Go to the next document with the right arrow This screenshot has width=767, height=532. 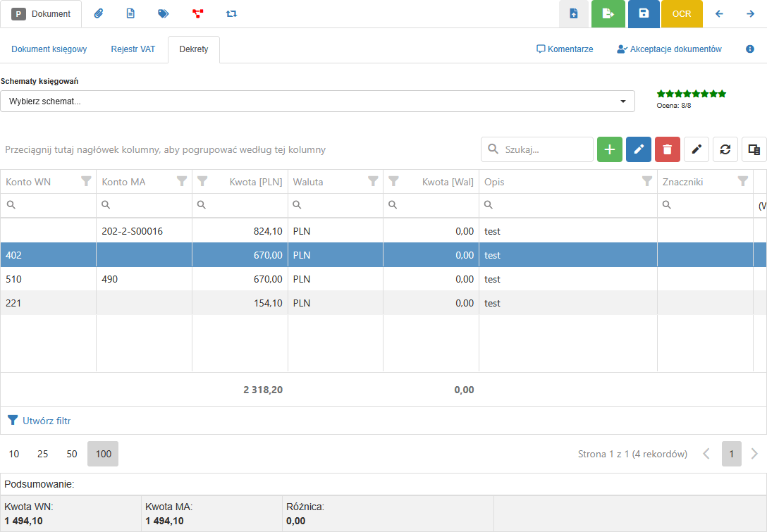coord(751,13)
